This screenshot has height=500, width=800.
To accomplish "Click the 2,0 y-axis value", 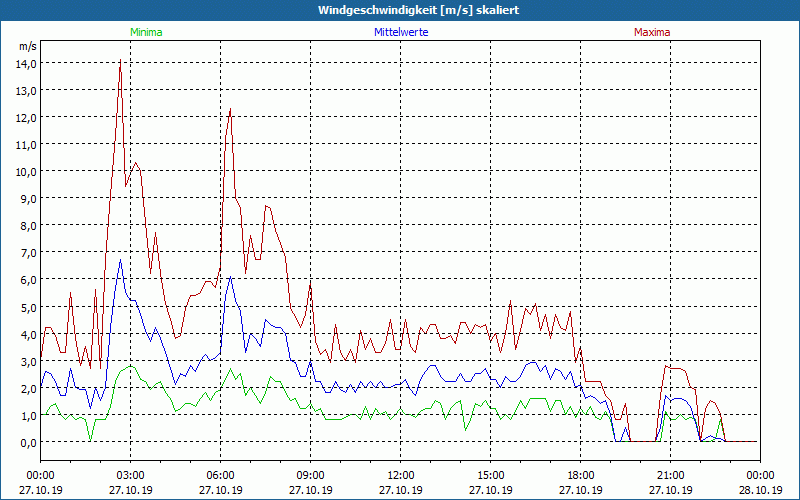I will (29, 389).
